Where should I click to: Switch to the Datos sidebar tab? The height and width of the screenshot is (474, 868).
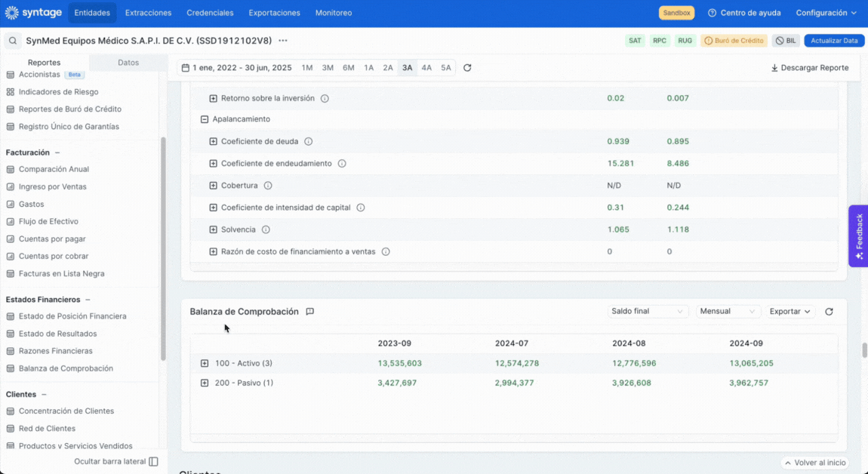click(128, 63)
